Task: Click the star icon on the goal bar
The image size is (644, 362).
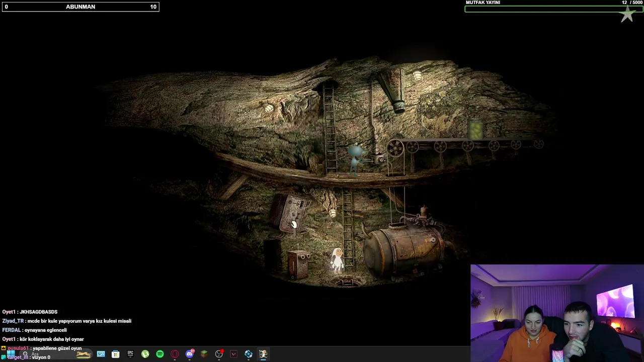Action: click(x=627, y=14)
